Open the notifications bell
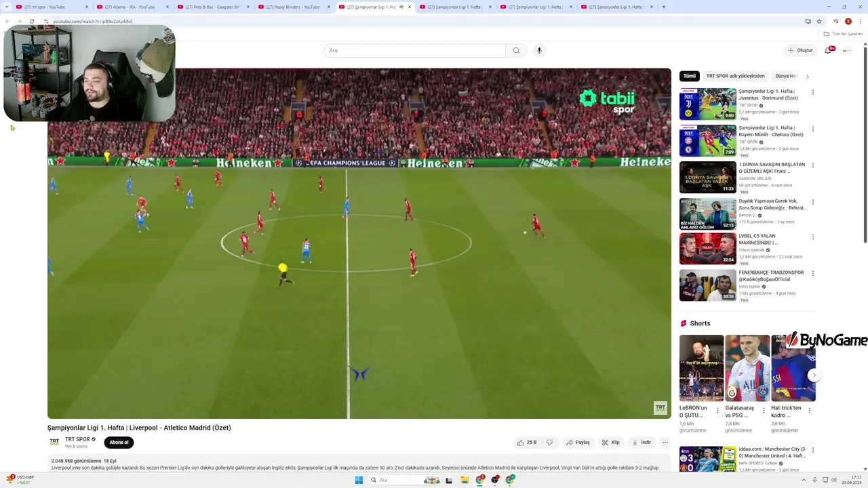 pyautogui.click(x=829, y=50)
